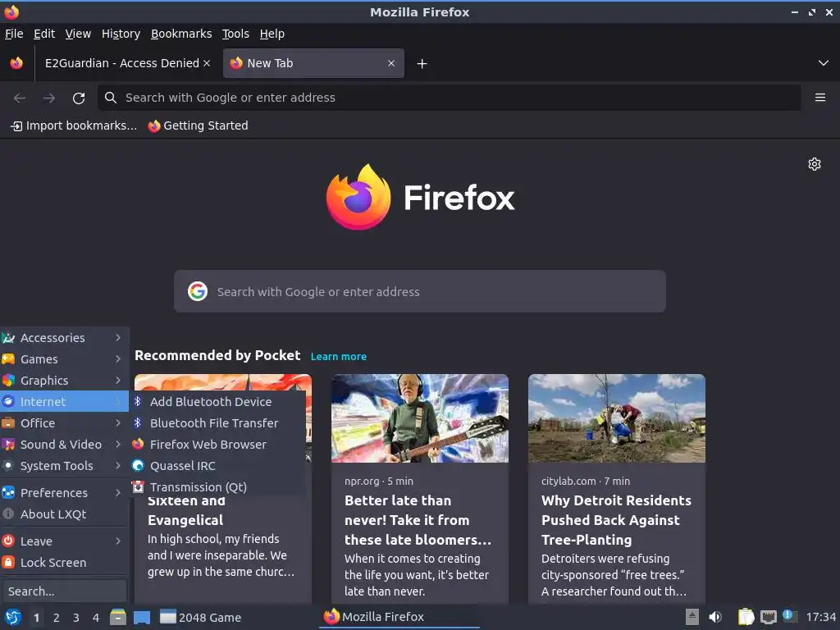Open the Edit menu
Screen dimensions: 840x630
[44, 34]
